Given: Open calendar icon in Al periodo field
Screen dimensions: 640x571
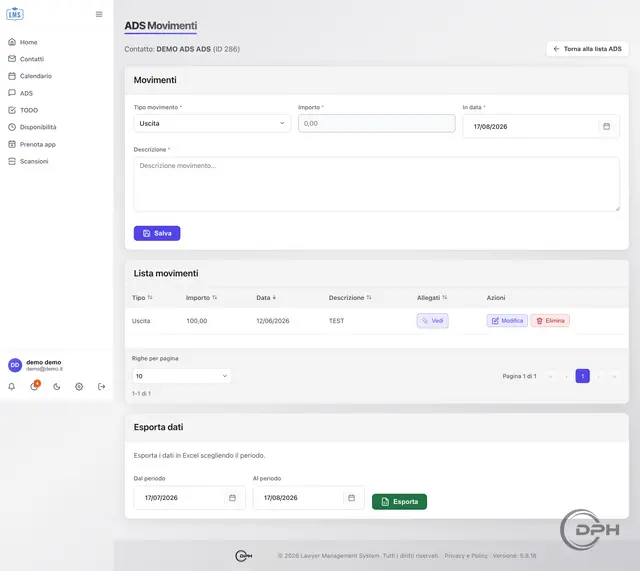Looking at the screenshot, I should [x=351, y=498].
